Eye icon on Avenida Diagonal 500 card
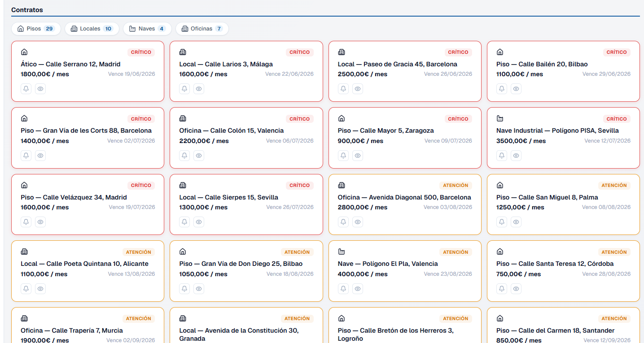Image resolution: width=644 pixels, height=343 pixels. tap(358, 222)
